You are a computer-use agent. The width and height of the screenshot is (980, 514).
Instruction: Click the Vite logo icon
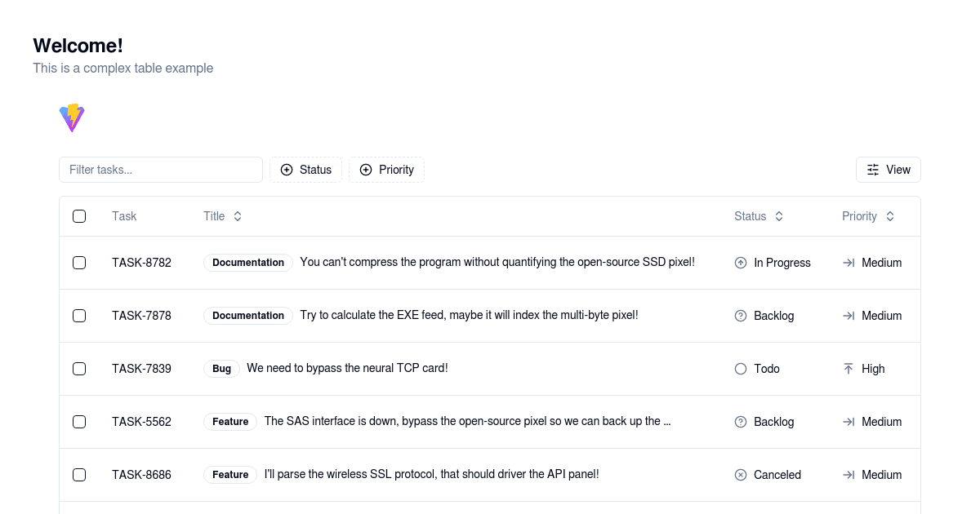72,117
